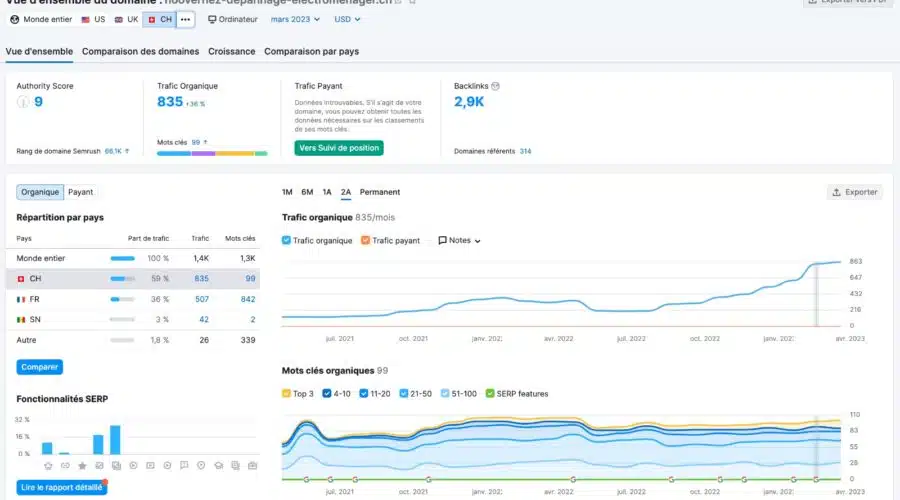The height and width of the screenshot is (500, 900).
Task: Click the star reviews icon in SERP features
Action: [x=82, y=466]
